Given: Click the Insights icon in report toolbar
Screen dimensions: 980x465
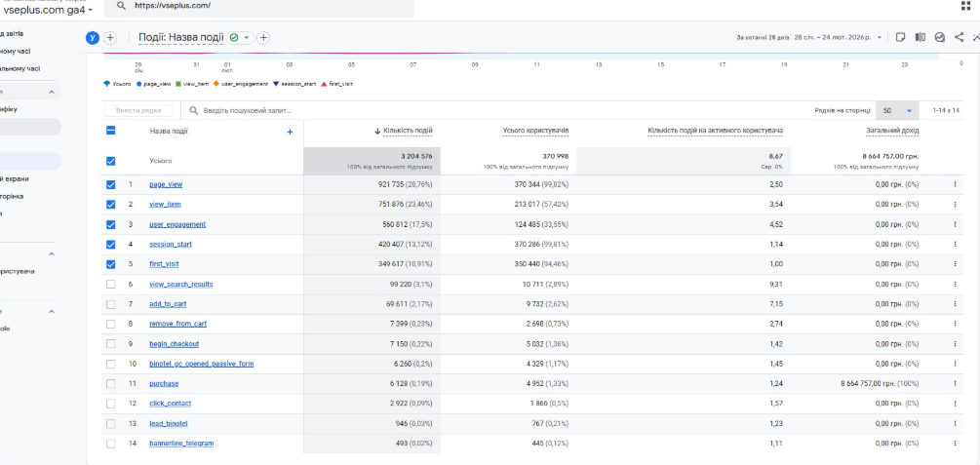Looking at the screenshot, I should click(x=939, y=38).
